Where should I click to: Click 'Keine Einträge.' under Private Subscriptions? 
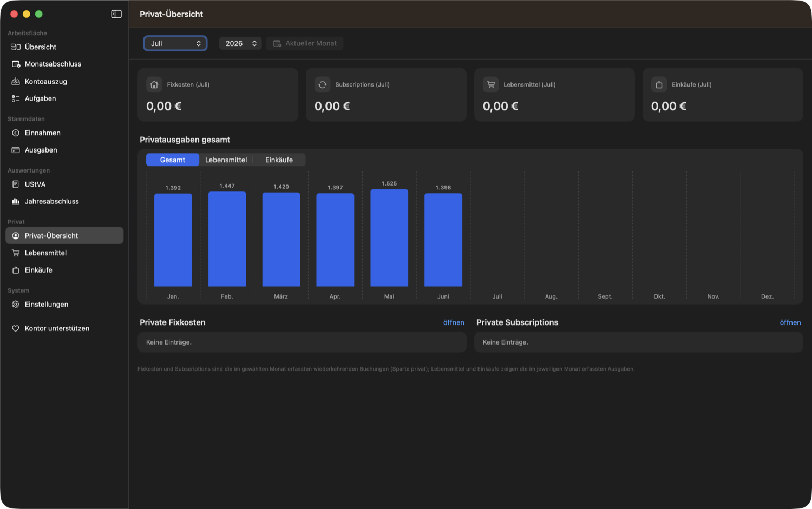coord(506,342)
